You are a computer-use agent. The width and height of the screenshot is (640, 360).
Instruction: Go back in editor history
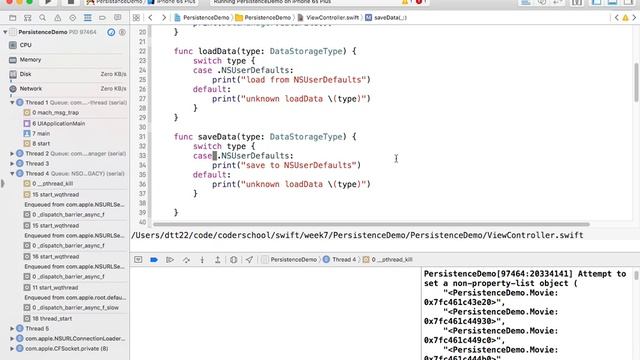(x=151, y=18)
